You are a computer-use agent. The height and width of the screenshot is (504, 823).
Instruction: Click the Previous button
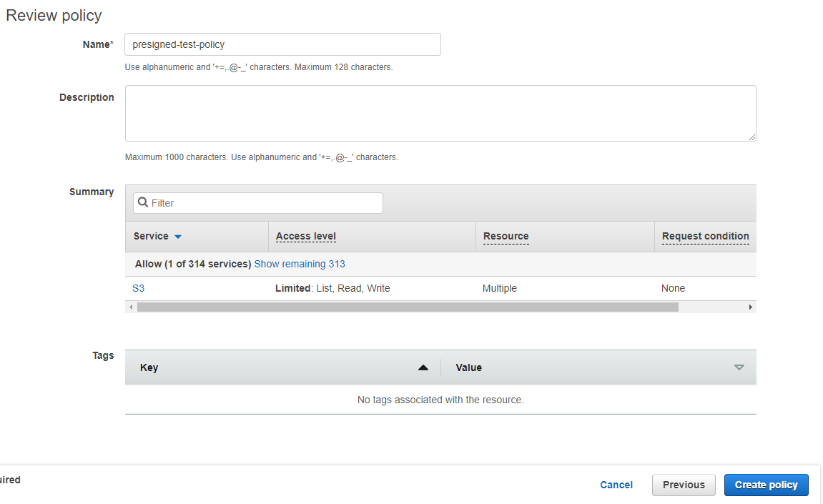(x=684, y=485)
